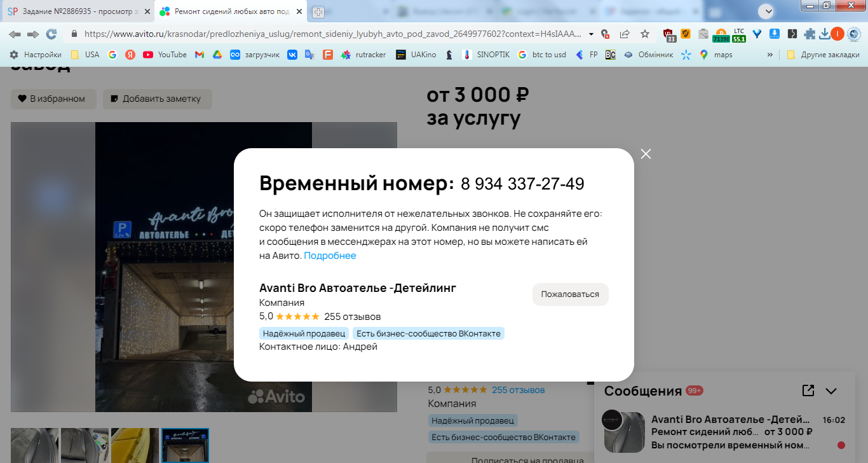Open the maps bookmark

715,55
